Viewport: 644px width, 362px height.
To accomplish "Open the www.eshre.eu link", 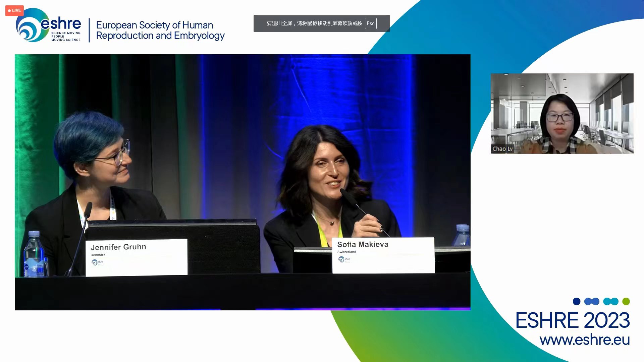I will (584, 340).
